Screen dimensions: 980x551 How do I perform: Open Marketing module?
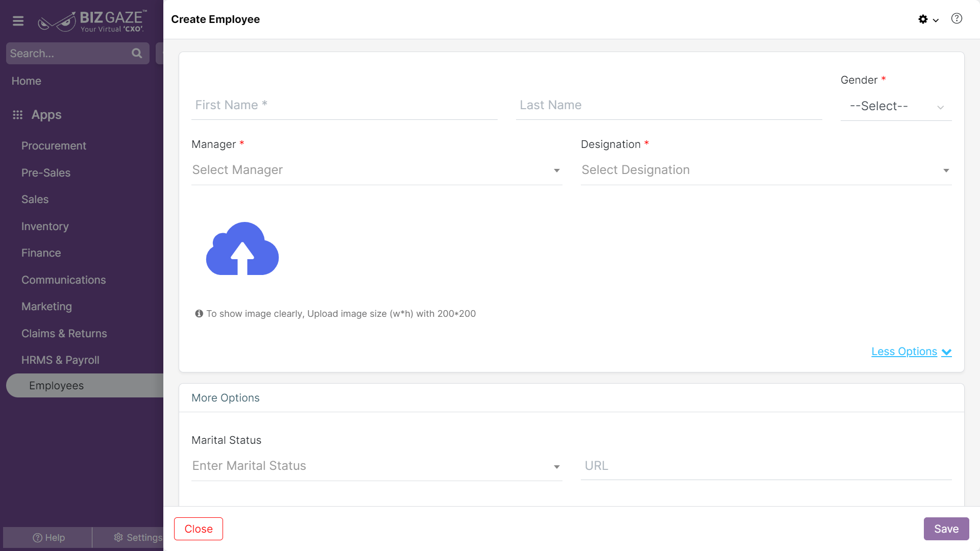tap(46, 307)
